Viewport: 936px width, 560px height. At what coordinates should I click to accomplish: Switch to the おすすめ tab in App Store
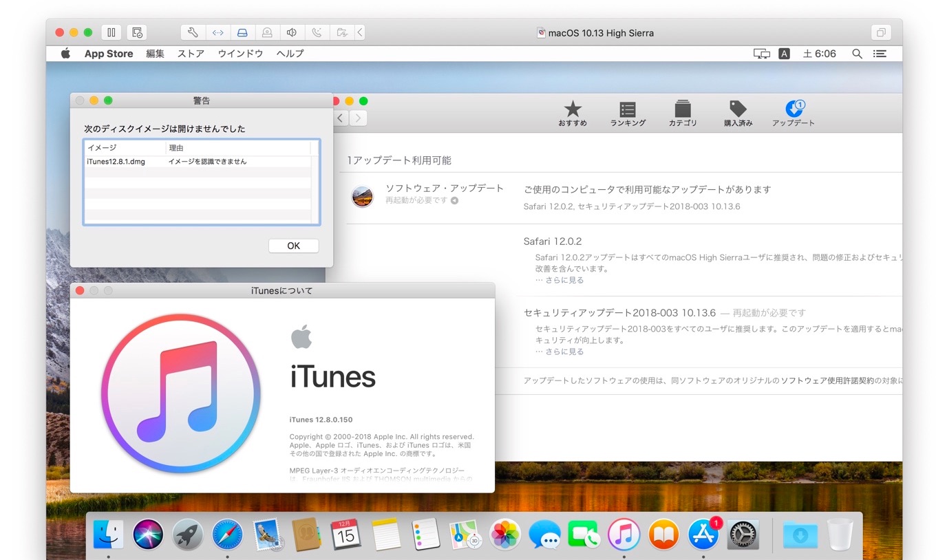[573, 114]
